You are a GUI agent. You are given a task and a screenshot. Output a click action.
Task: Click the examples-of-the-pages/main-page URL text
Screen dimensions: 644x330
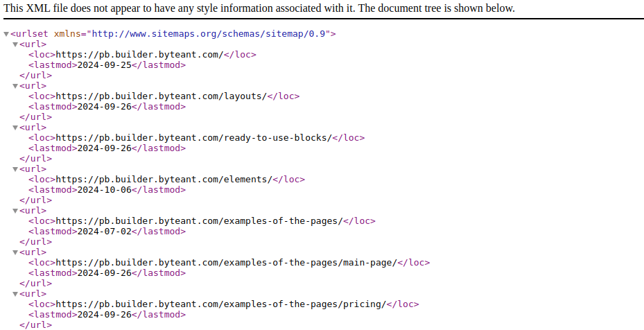226,263
